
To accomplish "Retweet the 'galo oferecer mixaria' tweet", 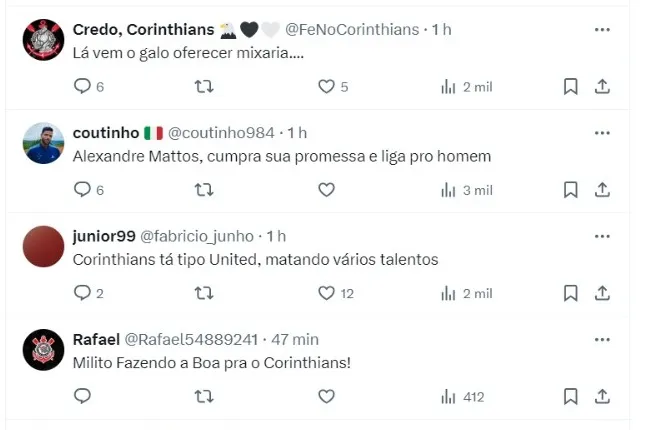I will (204, 87).
